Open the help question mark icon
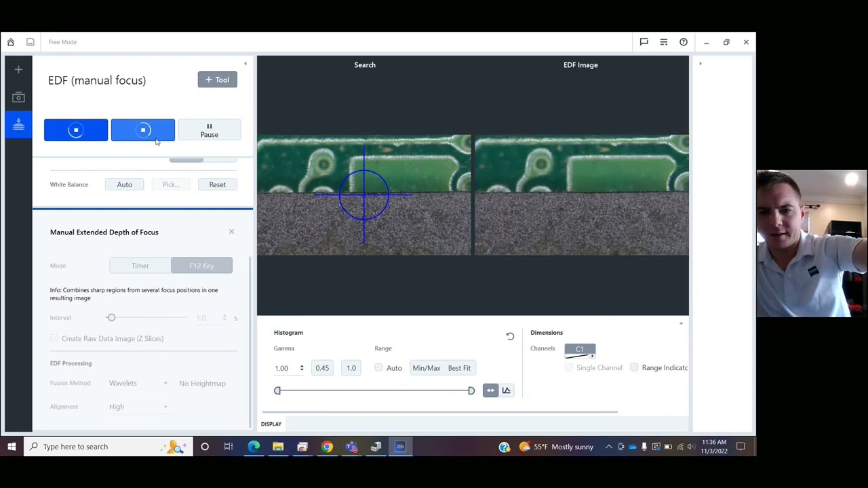Image resolution: width=868 pixels, height=488 pixels. tap(684, 42)
